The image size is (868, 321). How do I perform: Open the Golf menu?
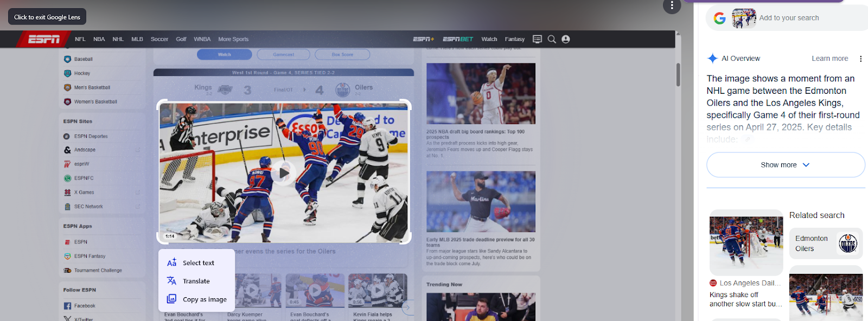[x=181, y=39]
